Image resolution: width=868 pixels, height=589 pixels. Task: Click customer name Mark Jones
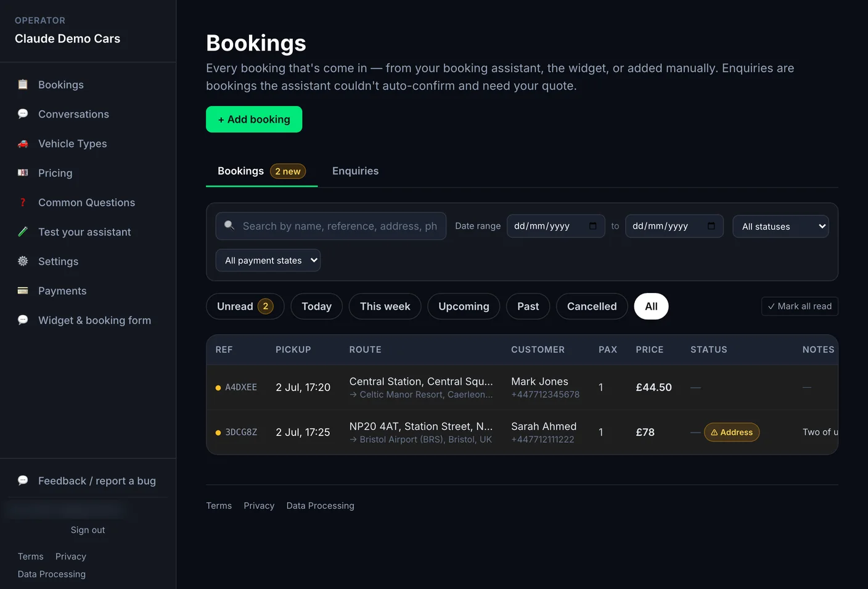click(539, 382)
